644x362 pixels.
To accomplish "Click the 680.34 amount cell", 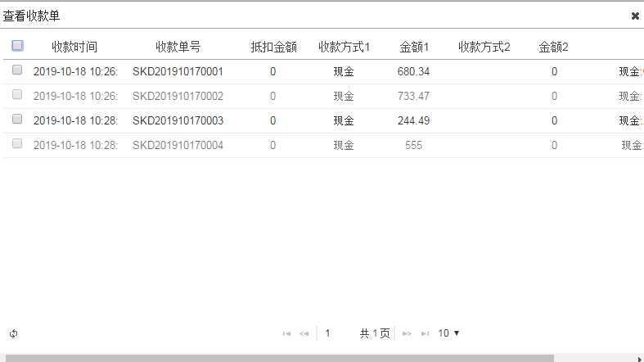I will 413,71.
